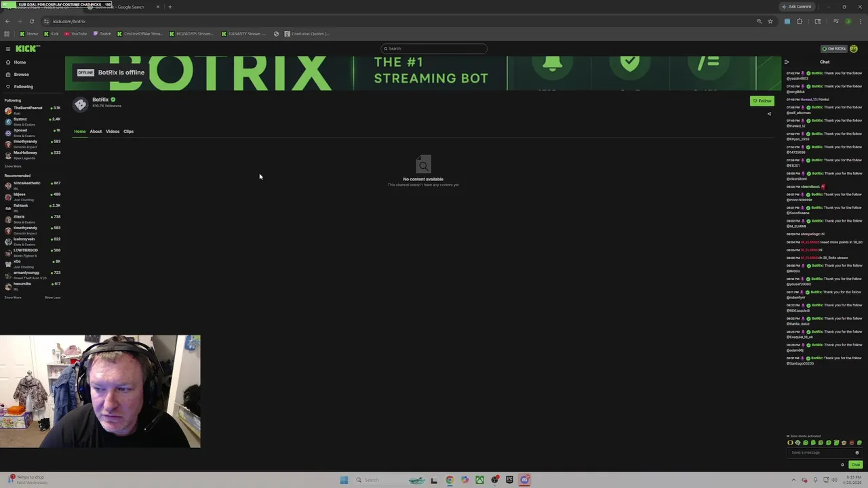Click the share icon below Follow
The width and height of the screenshot is (868, 488).
tap(769, 114)
